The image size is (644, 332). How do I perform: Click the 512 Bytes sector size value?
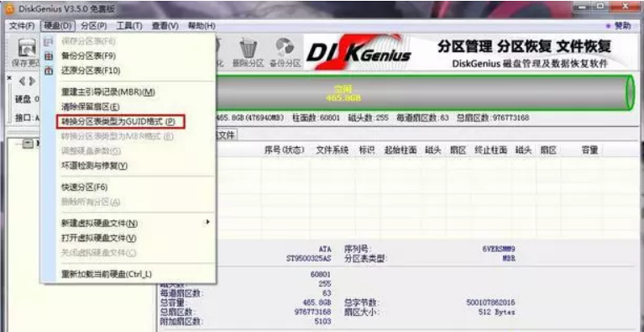496,313
